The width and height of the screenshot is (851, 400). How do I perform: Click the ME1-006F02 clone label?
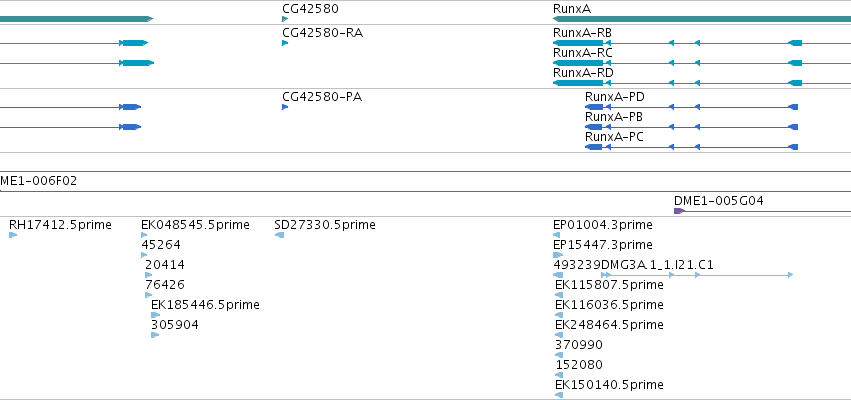(39, 181)
